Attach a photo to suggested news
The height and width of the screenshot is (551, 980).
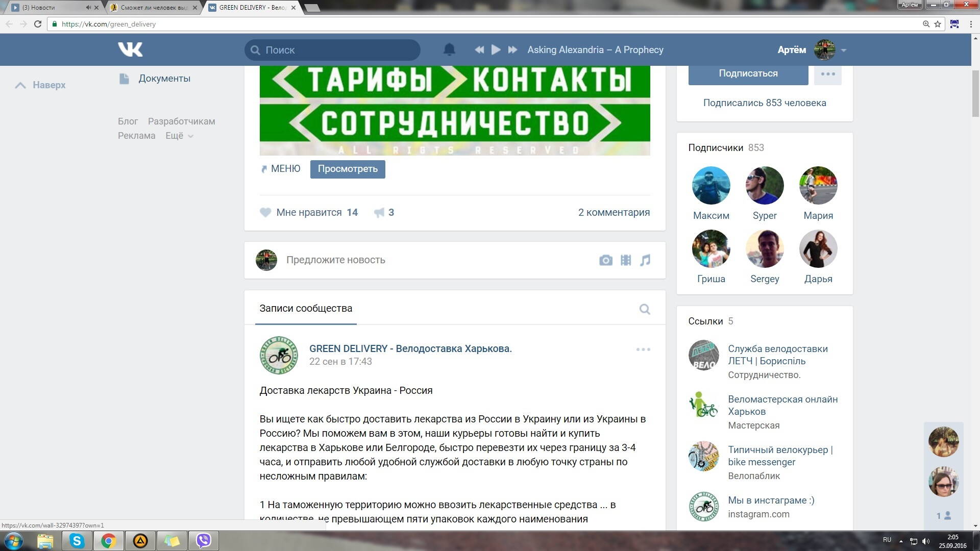(x=605, y=260)
